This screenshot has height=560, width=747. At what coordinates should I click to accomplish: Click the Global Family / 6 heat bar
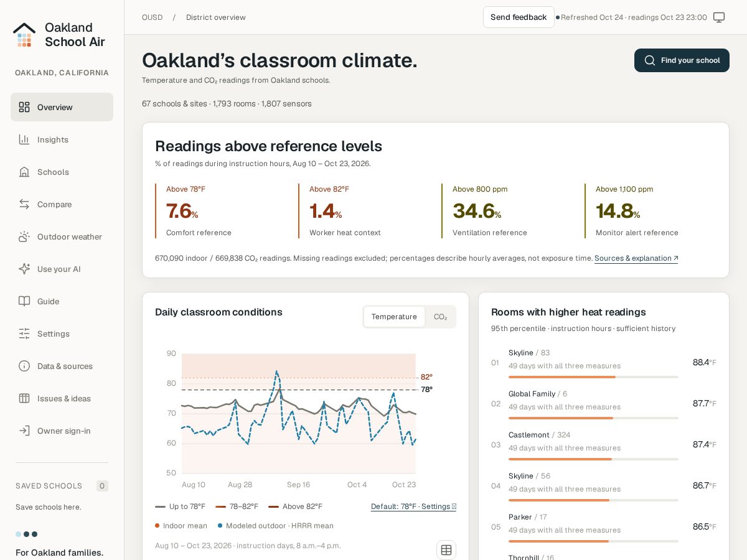593,418
